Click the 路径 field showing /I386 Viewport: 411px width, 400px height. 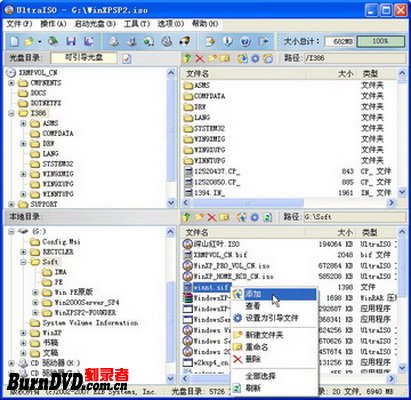pyautogui.click(x=355, y=58)
